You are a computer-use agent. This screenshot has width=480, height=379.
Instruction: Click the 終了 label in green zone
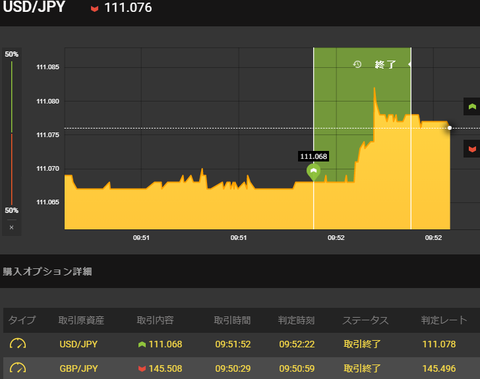click(385, 64)
